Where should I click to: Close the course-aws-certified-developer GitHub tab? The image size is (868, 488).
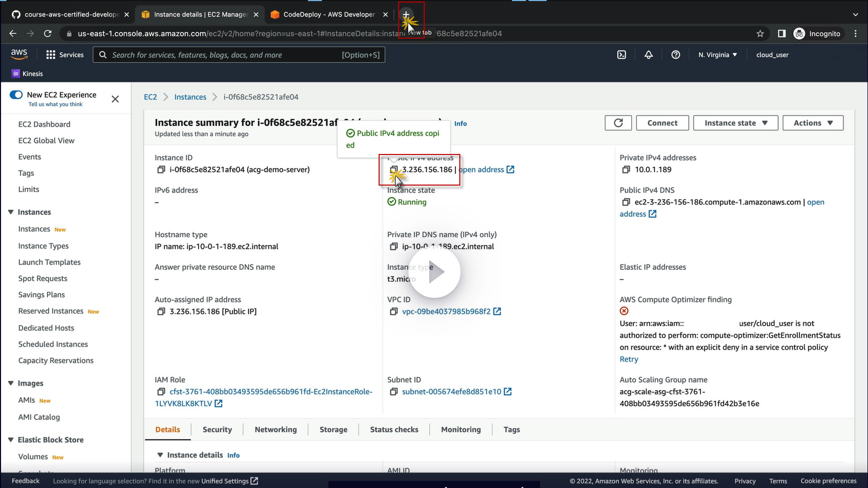click(x=126, y=15)
